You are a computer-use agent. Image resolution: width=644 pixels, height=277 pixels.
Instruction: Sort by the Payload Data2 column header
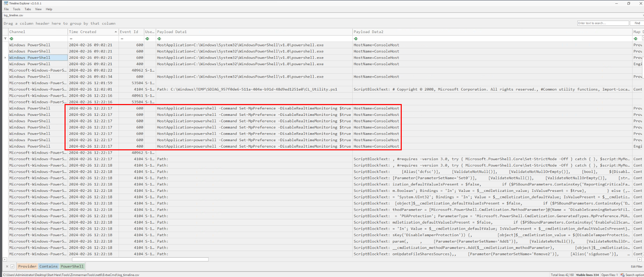[492, 32]
